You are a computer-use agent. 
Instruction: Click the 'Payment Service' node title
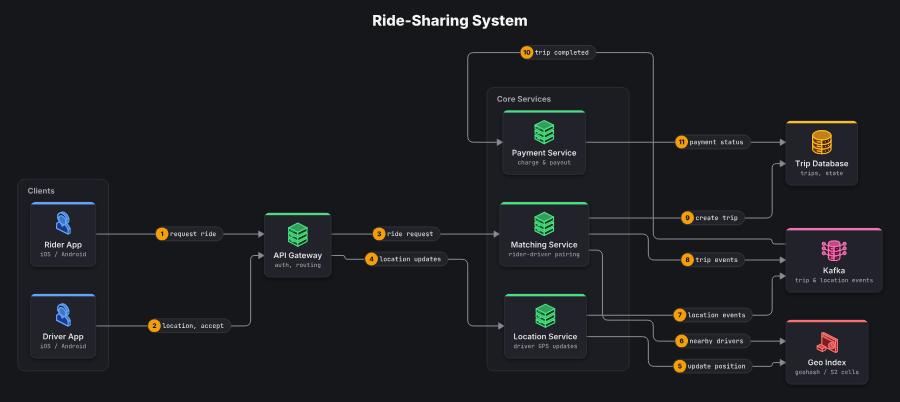[x=544, y=153]
